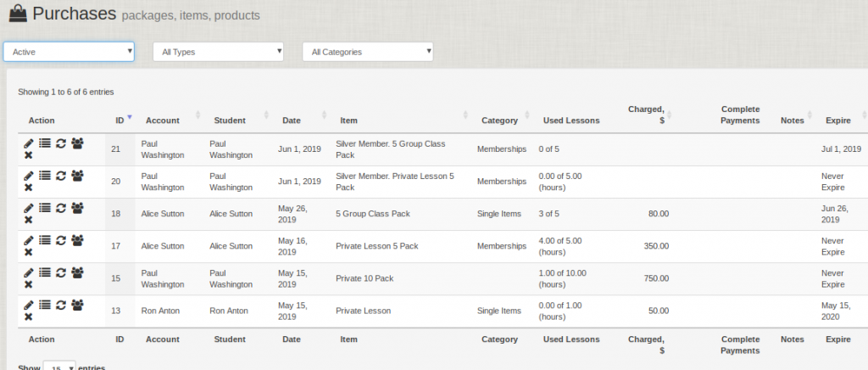This screenshot has width=868, height=370.
Task: Delete purchase 18 with the X icon
Action: (29, 220)
